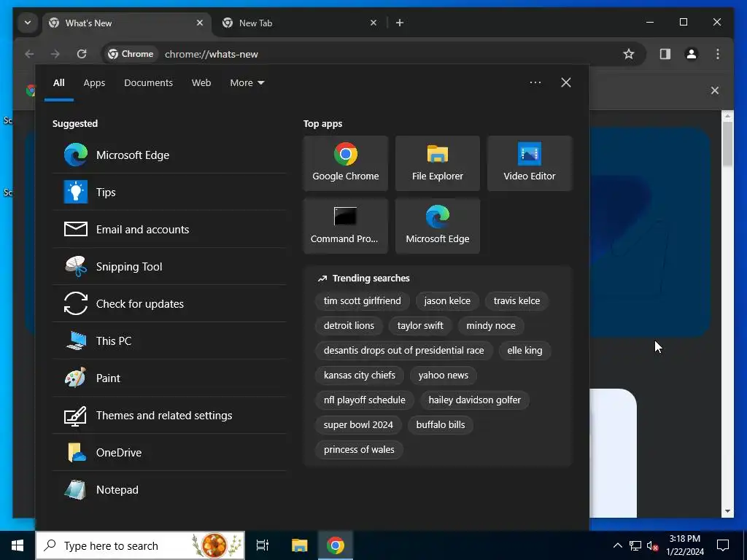747x560 pixels.
Task: Search trending 'yahoo news'
Action: [x=443, y=376]
